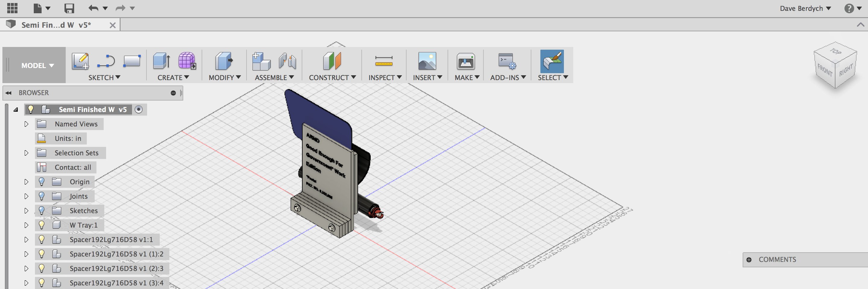868x289 pixels.
Task: Collapse the Semi Finished W v5 root node
Action: pos(15,109)
